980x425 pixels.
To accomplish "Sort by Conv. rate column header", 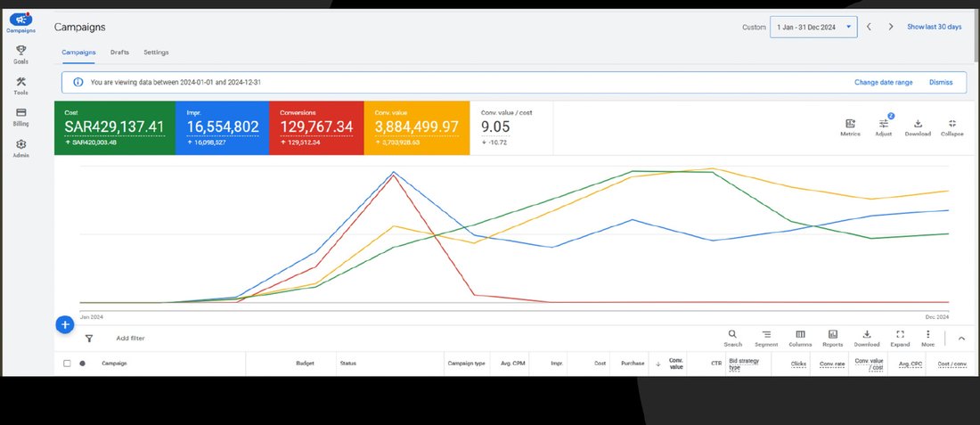I will tap(832, 364).
